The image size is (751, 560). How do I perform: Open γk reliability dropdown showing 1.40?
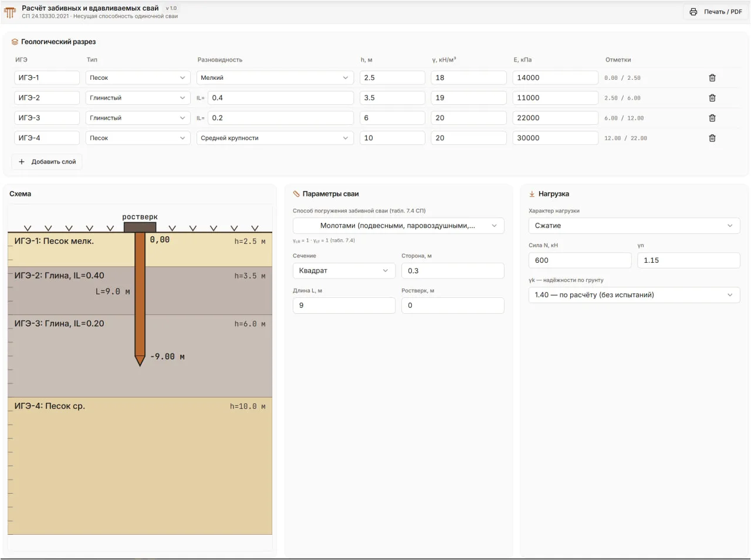pyautogui.click(x=634, y=295)
